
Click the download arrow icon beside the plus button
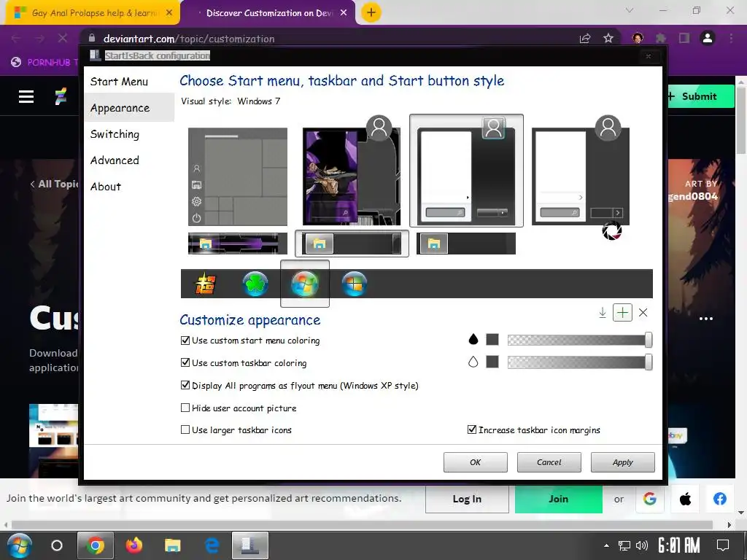coord(602,312)
